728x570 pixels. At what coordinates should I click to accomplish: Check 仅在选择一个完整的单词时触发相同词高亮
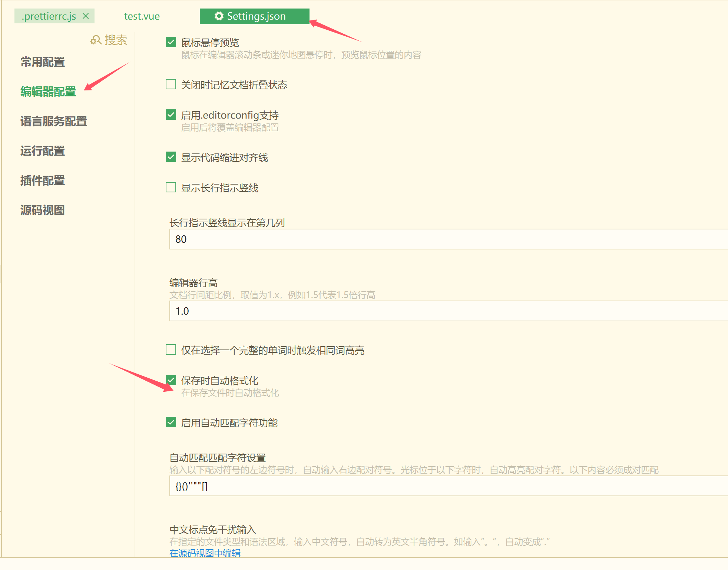coord(171,350)
